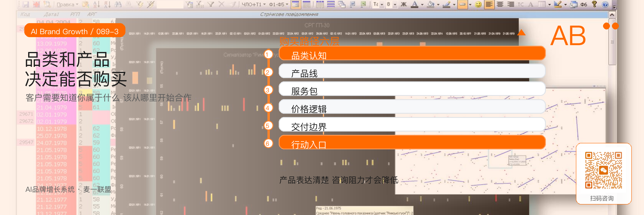Click the three-columns layout icon
Screen dimensions: 644x215
click(x=320, y=4)
